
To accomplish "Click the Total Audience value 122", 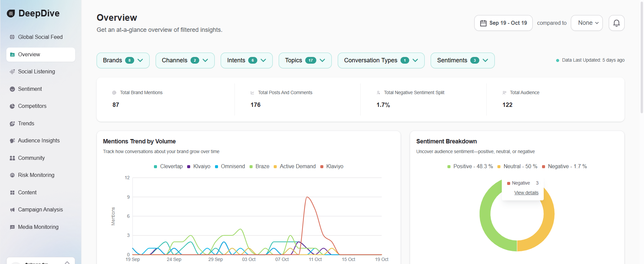I will coord(507,105).
